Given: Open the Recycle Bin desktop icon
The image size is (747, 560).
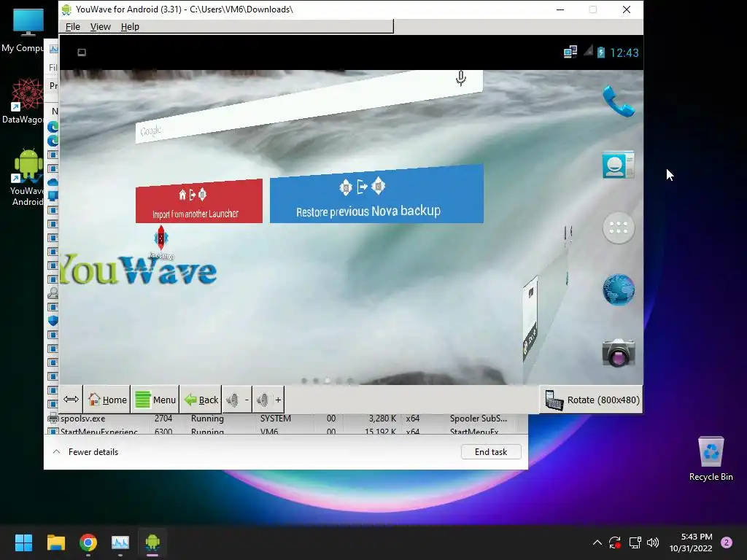Looking at the screenshot, I should [x=711, y=459].
